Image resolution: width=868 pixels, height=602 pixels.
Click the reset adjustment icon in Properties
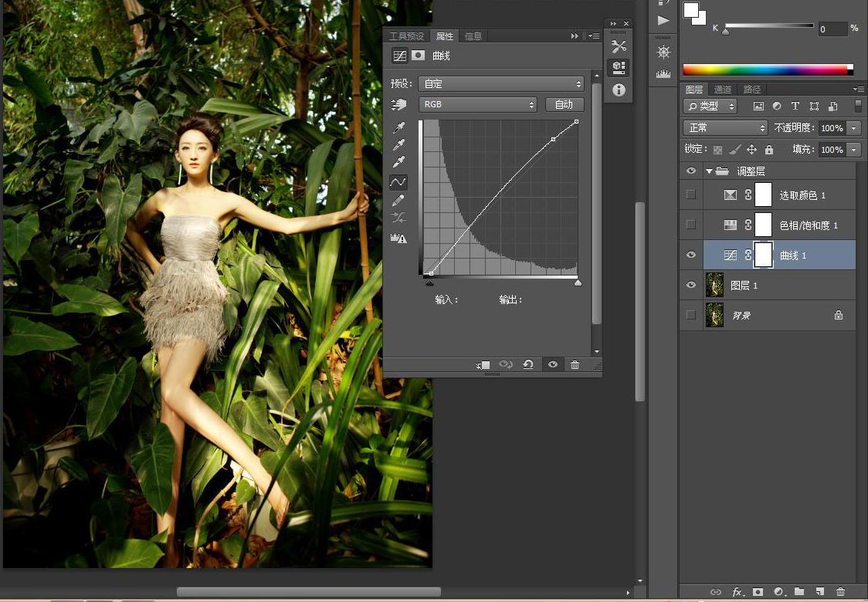pyautogui.click(x=528, y=364)
